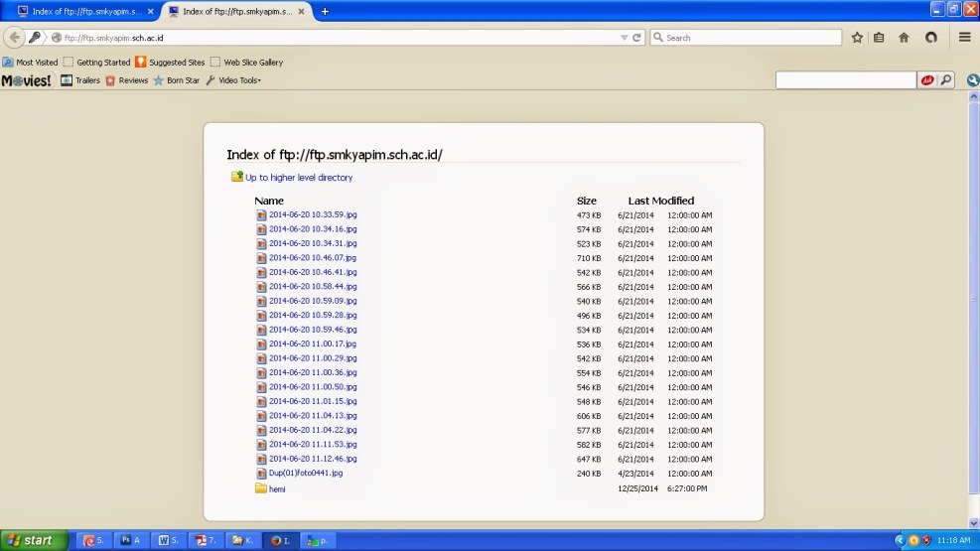Reload the page with the refresh icon
Screen dimensions: 980x551
636,38
